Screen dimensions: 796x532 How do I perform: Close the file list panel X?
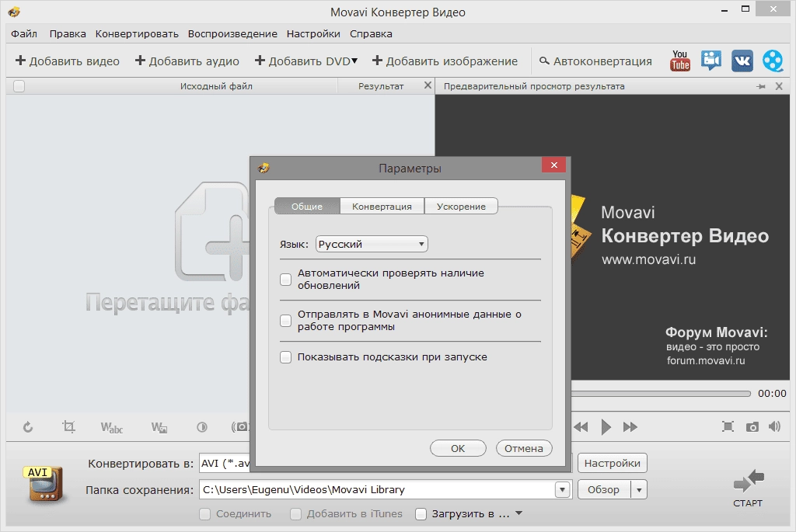pos(428,85)
